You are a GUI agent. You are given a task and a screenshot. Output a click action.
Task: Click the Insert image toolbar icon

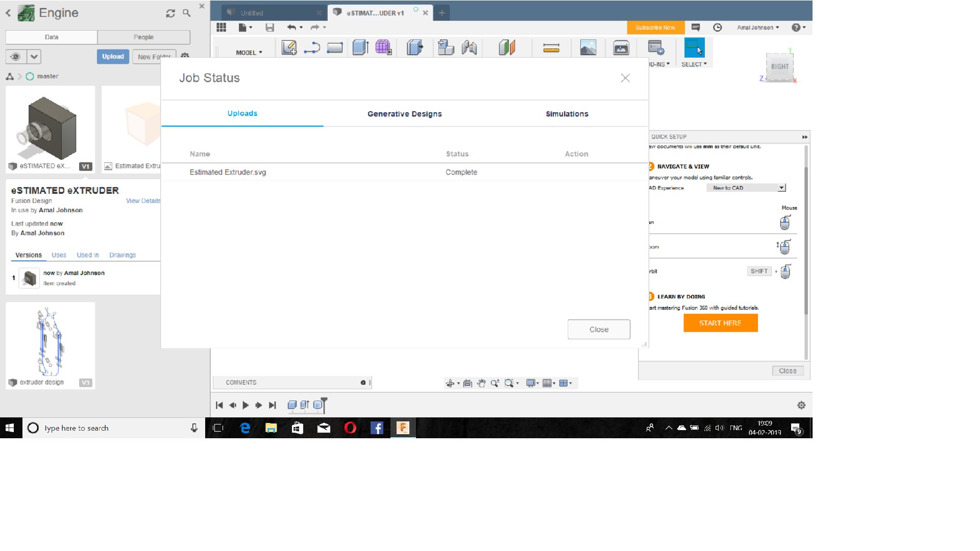(588, 48)
